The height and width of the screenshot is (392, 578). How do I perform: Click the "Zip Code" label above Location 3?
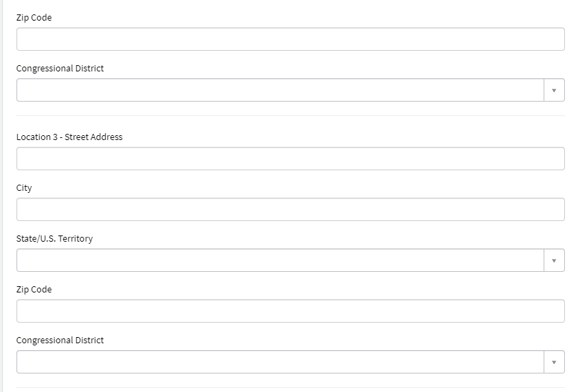pyautogui.click(x=34, y=18)
